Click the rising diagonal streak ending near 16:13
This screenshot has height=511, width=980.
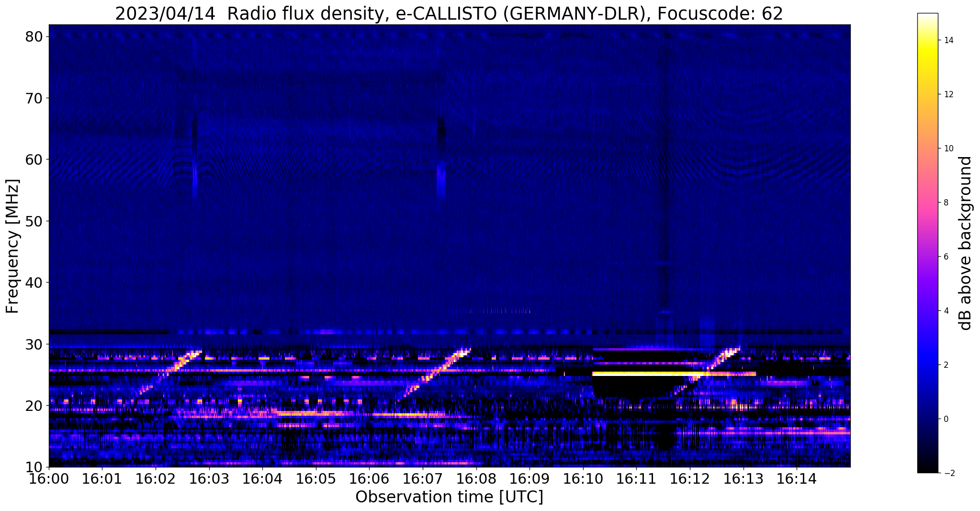[708, 370]
